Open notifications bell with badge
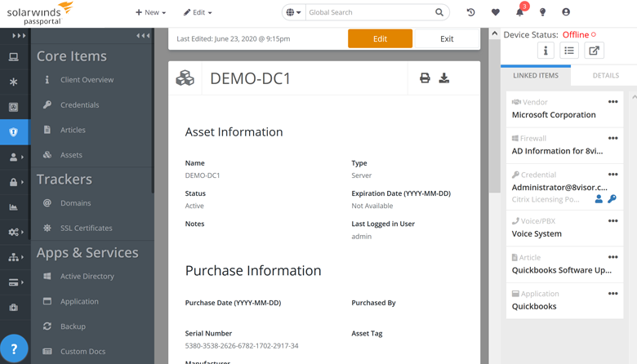 pyautogui.click(x=519, y=12)
